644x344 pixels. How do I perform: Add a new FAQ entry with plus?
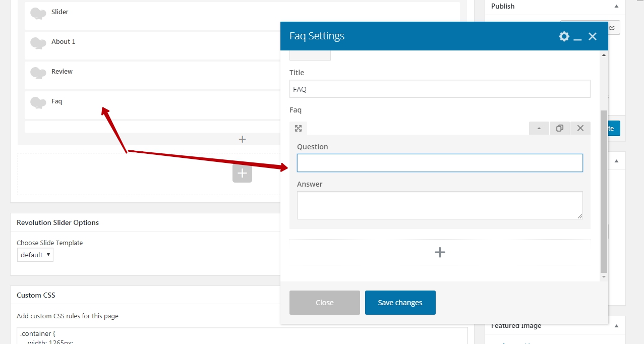(x=440, y=252)
